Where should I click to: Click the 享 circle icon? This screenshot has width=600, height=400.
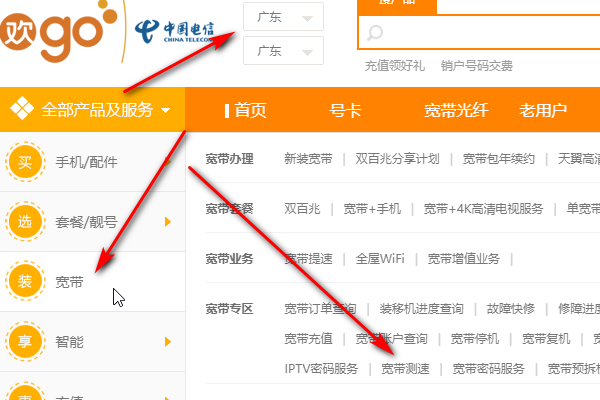click(25, 341)
